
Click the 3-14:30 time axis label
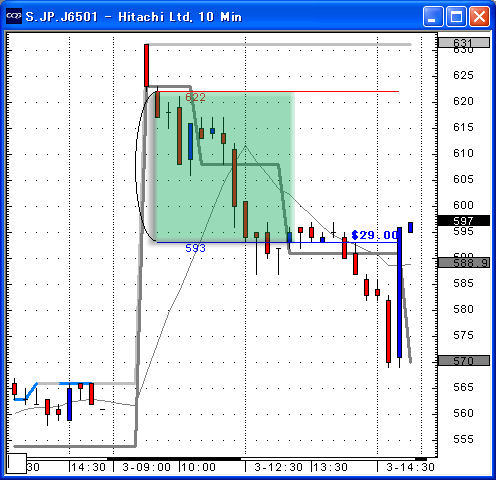point(410,467)
